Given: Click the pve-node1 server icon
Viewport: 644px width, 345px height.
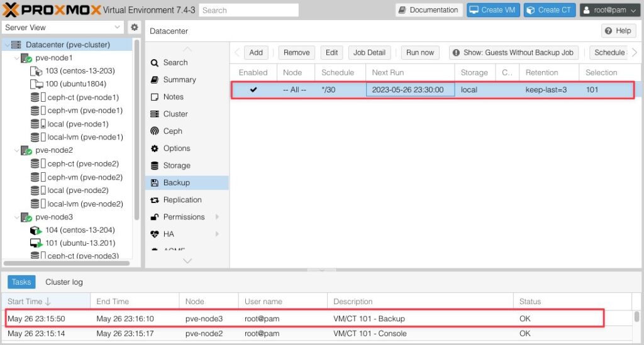Looking at the screenshot, I should click(26, 58).
